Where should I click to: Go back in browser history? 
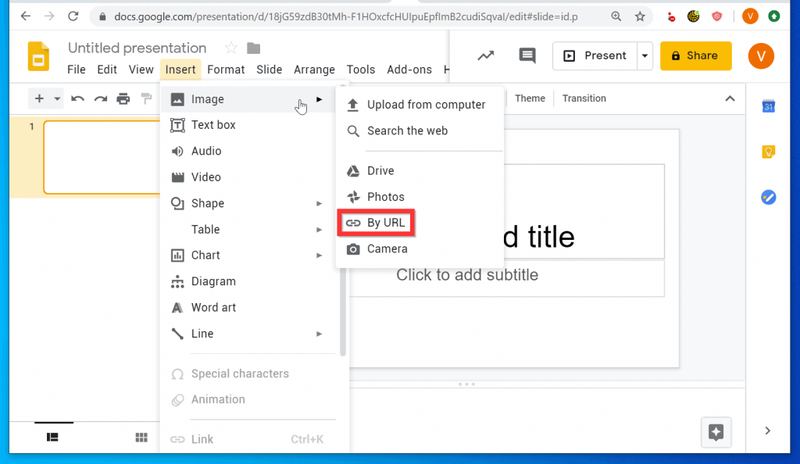[x=26, y=16]
